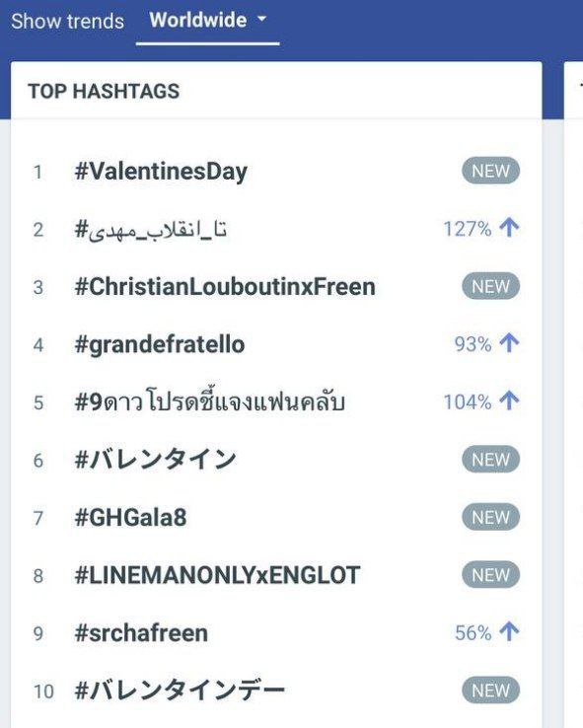The width and height of the screenshot is (583, 728).
Task: Open the #GHGala8 hashtag
Action: (130, 517)
